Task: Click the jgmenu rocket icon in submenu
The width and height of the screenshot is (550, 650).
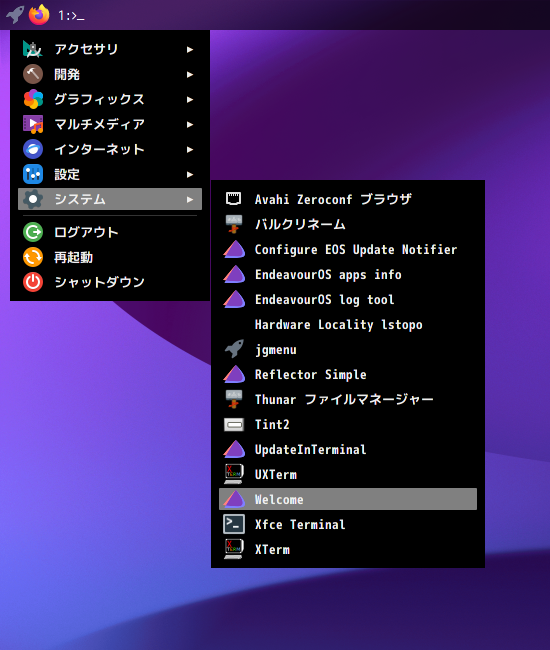Action: click(x=234, y=349)
